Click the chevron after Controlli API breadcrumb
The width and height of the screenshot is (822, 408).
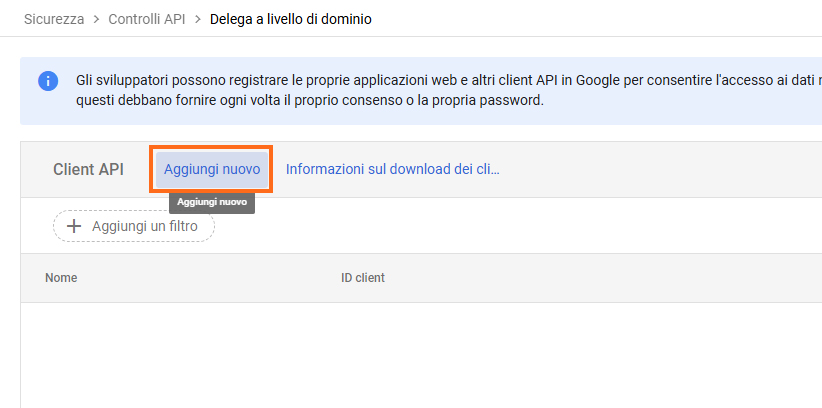[197, 19]
